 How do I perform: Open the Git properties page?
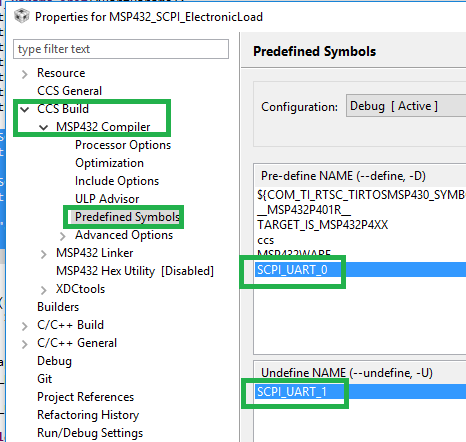[45, 379]
